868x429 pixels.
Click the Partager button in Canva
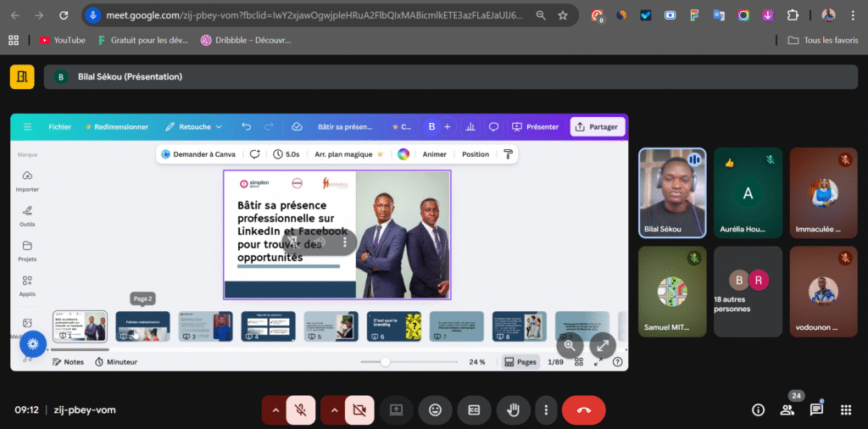597,126
